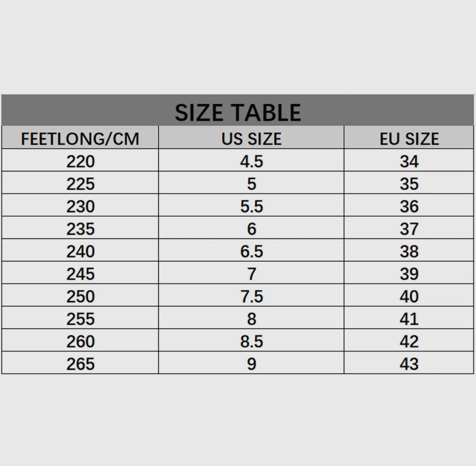
Task: Click the US size 4.5 cell
Action: tap(251, 161)
